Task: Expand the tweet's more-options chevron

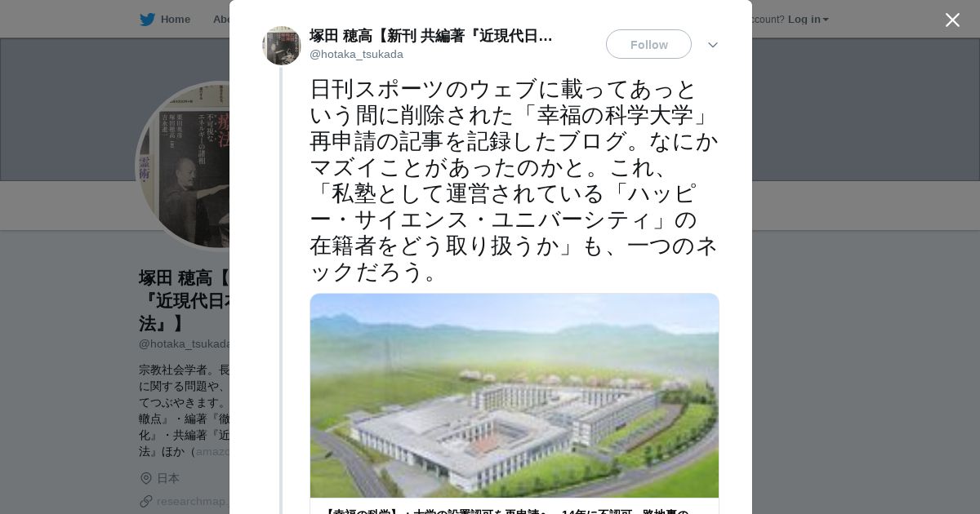Action: (x=713, y=45)
